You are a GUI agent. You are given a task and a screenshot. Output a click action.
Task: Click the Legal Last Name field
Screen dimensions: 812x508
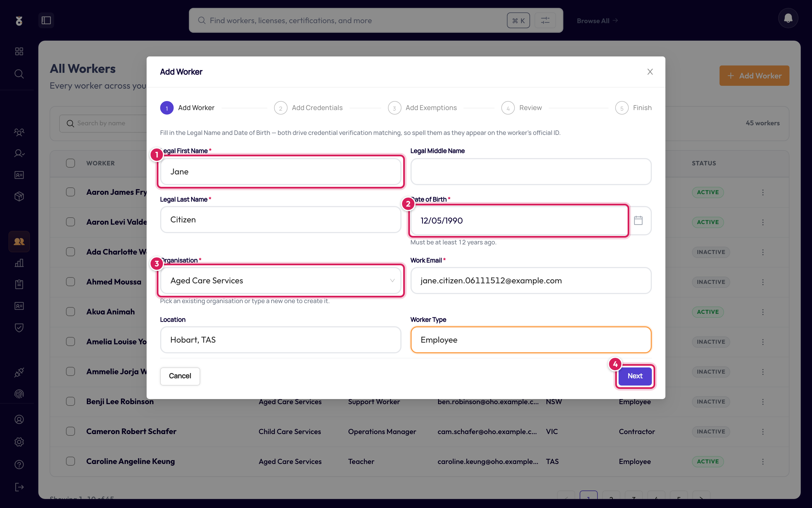click(281, 220)
